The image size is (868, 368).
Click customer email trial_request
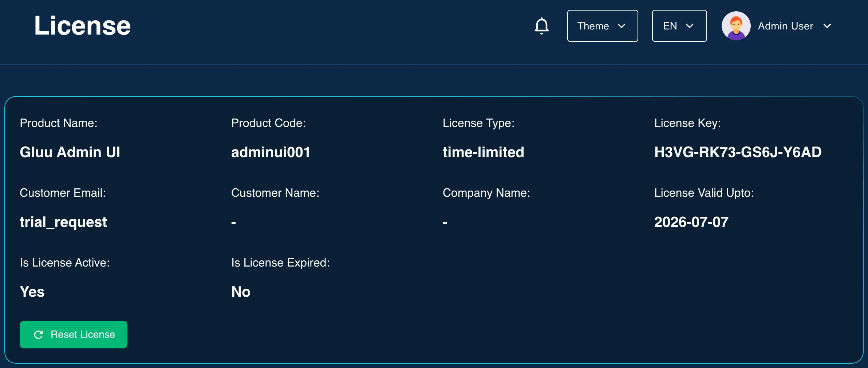pos(63,222)
